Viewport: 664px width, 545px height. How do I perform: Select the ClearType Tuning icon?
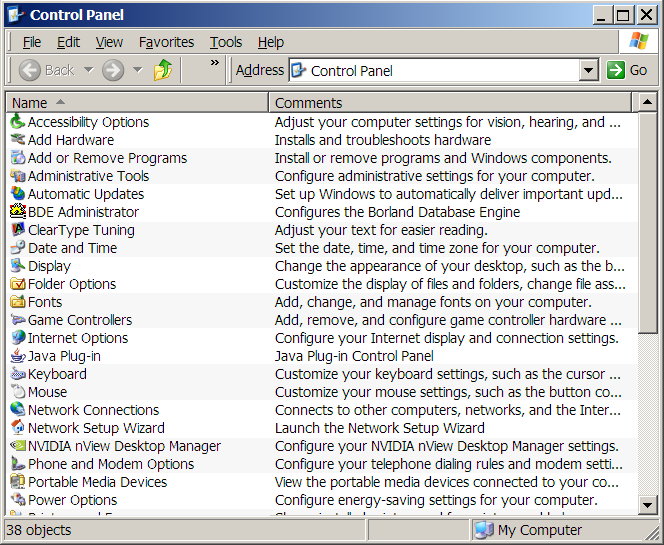[18, 230]
